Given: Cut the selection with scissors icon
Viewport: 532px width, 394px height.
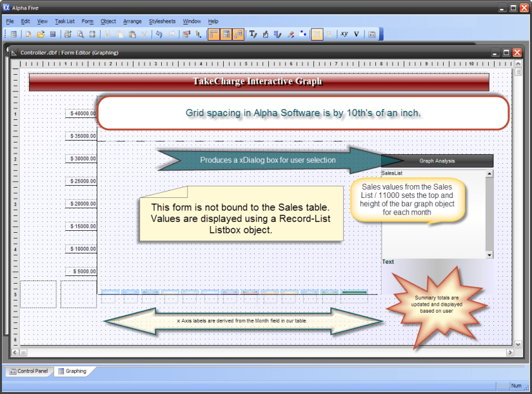Looking at the screenshot, I should pos(108,34).
